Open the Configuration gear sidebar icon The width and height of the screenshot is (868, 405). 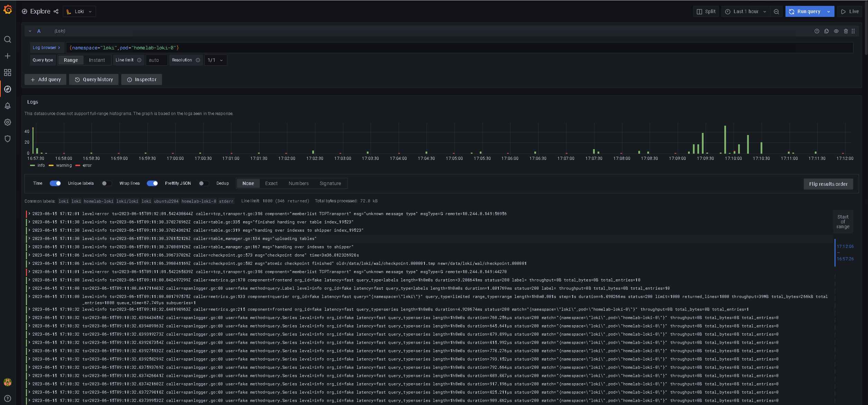(8, 122)
